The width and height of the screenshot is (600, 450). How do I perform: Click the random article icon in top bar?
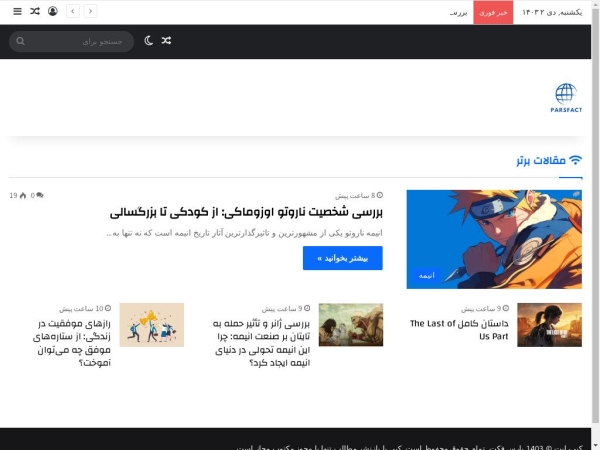point(35,11)
